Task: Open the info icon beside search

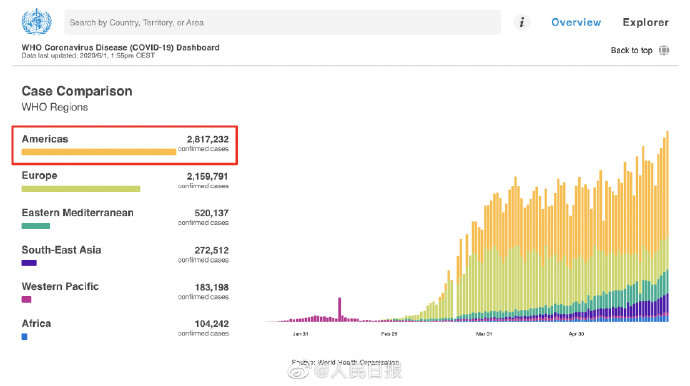Action: [522, 22]
